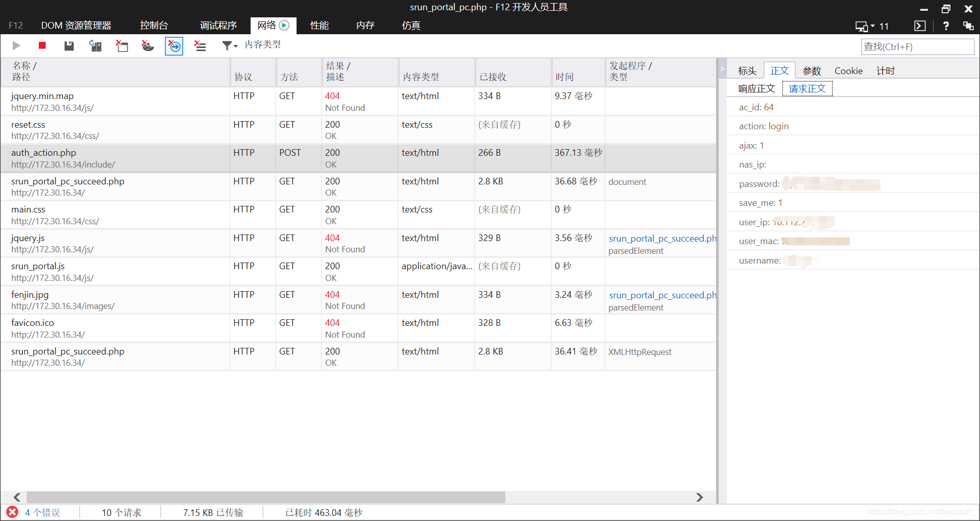The image size is (980, 521).
Task: Open 正文 details tab
Action: click(779, 70)
